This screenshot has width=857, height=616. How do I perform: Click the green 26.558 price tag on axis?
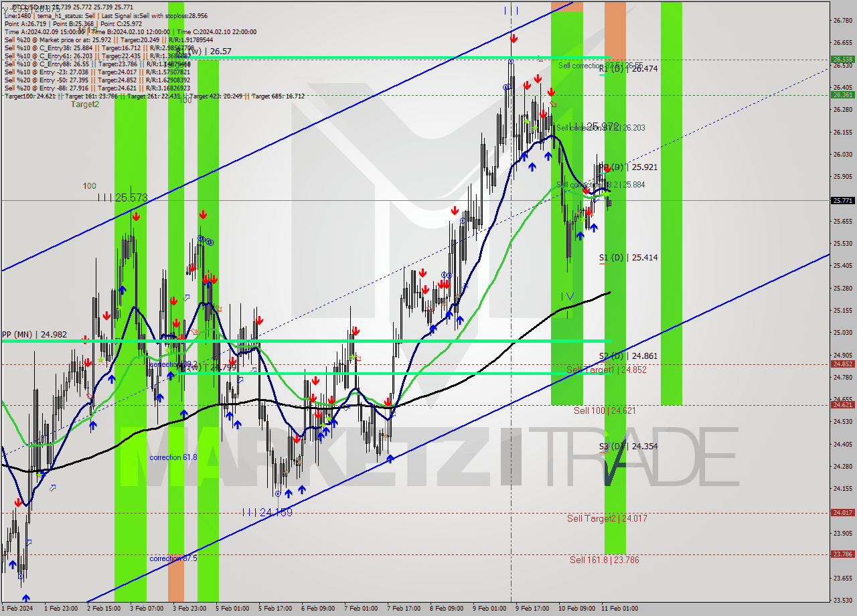coord(842,59)
